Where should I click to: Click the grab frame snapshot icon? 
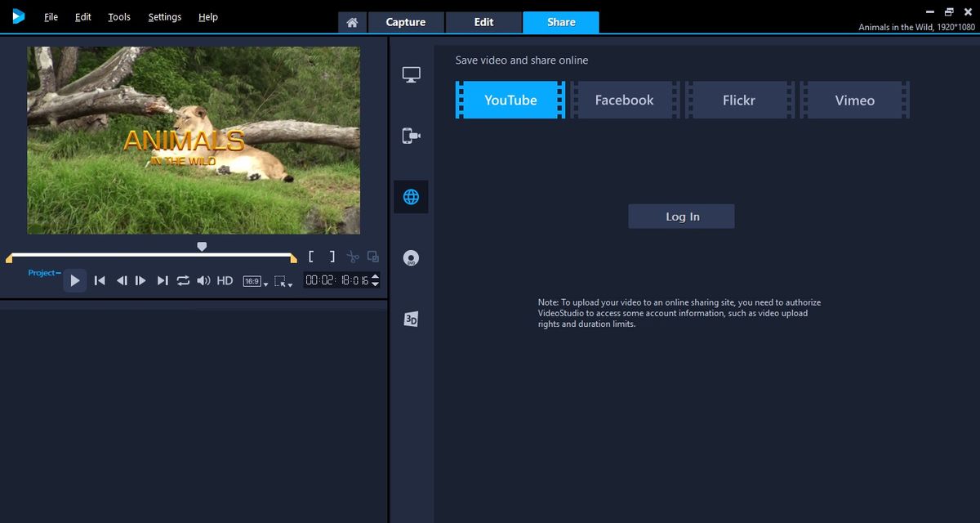373,257
